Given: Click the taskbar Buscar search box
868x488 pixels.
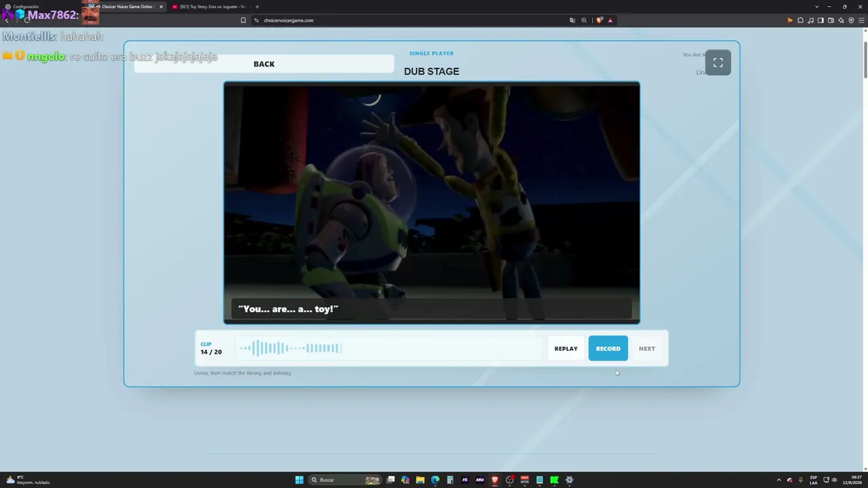Looking at the screenshot, I should click(346, 480).
